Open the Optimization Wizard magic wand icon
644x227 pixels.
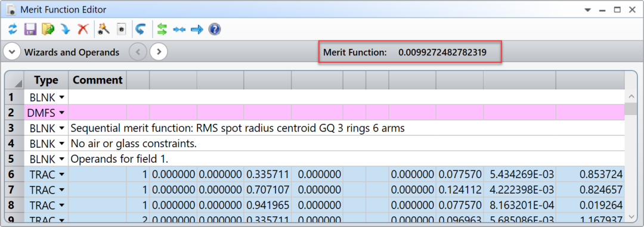tap(104, 29)
